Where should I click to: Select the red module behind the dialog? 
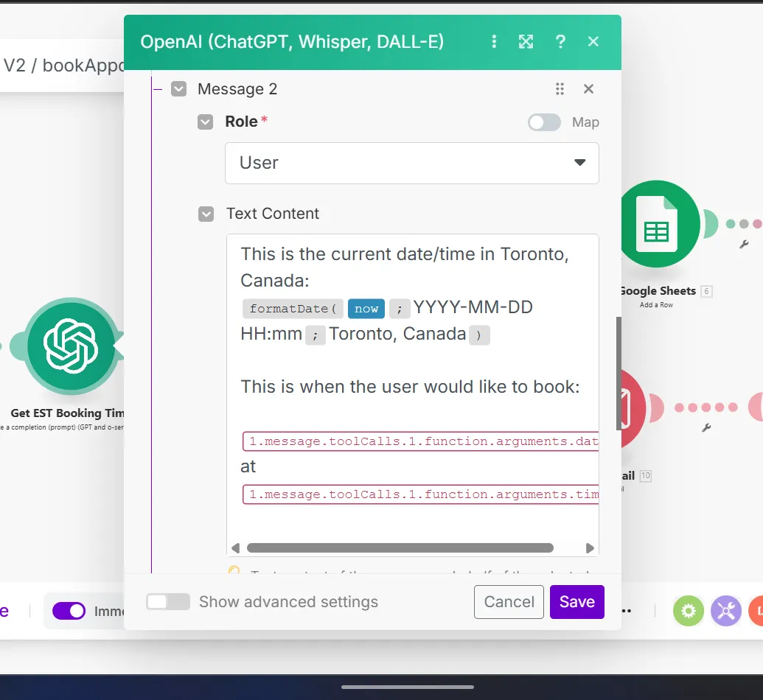(x=633, y=409)
